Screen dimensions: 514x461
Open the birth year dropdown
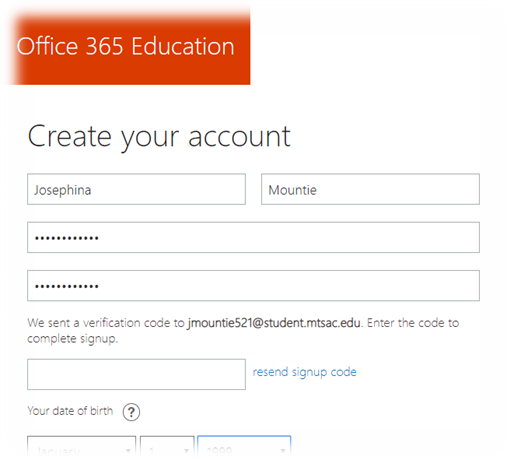pyautogui.click(x=244, y=448)
